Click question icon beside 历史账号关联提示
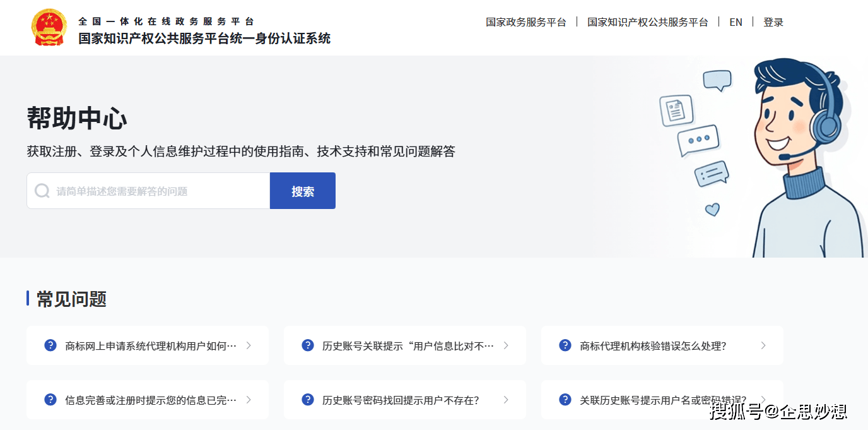This screenshot has height=430, width=868. pyautogui.click(x=308, y=345)
